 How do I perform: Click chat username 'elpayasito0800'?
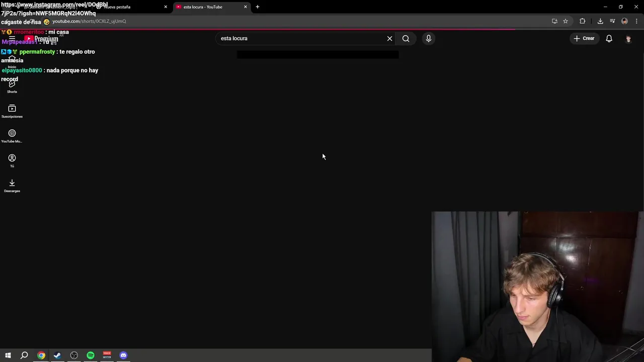point(22,70)
